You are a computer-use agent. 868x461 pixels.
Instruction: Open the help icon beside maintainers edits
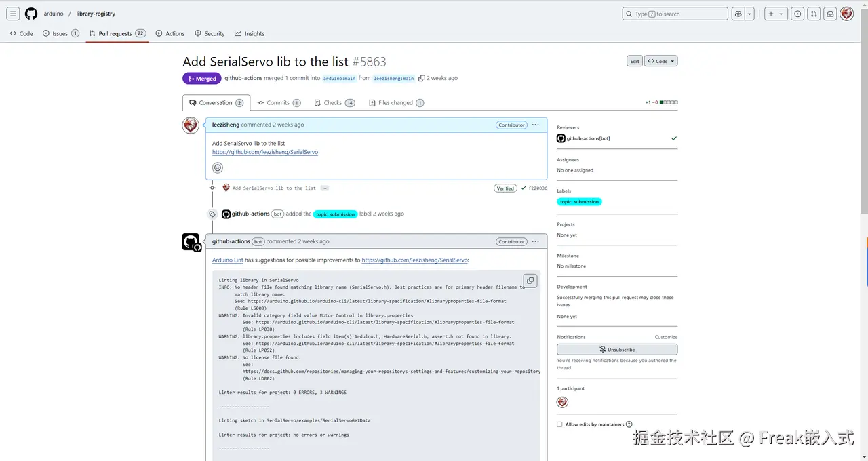click(629, 424)
